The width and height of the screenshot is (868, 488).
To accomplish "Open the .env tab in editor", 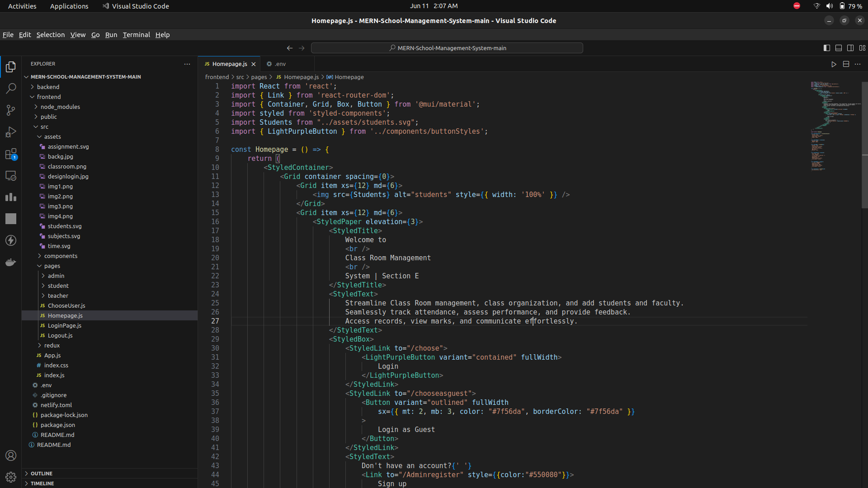I will [x=278, y=64].
